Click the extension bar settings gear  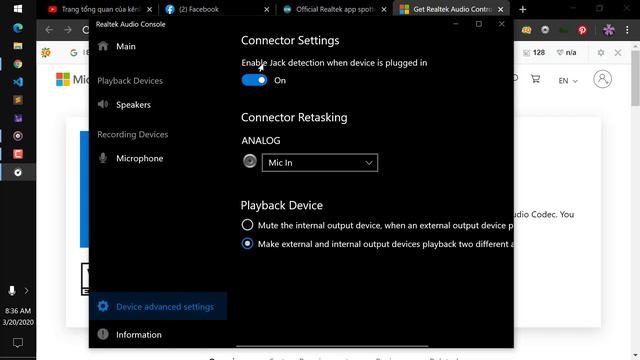pos(601,53)
